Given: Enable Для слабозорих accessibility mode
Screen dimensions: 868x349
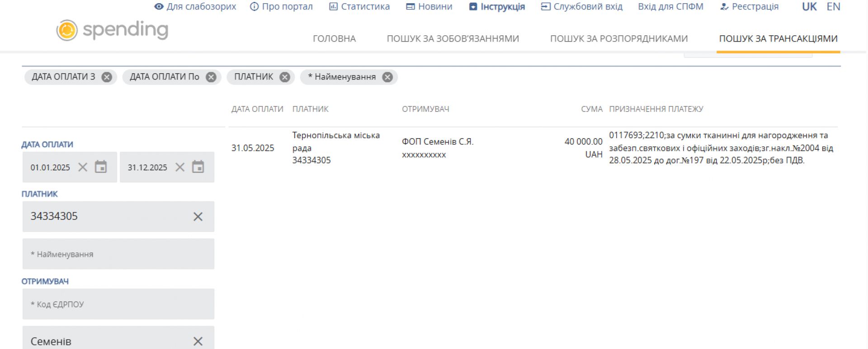Looking at the screenshot, I should point(195,7).
